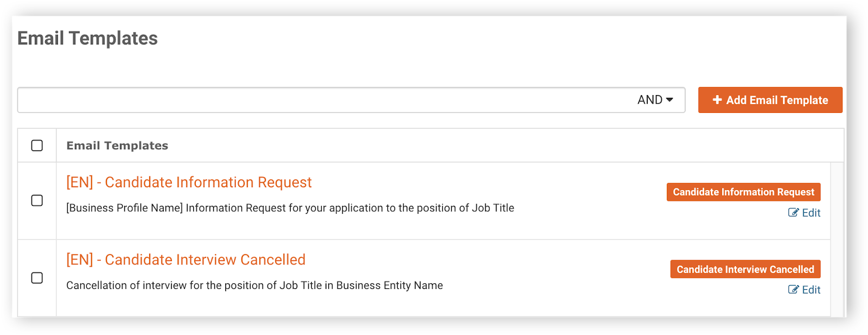Click the Information Request subject line text
This screenshot has width=868, height=335.
pyautogui.click(x=290, y=208)
